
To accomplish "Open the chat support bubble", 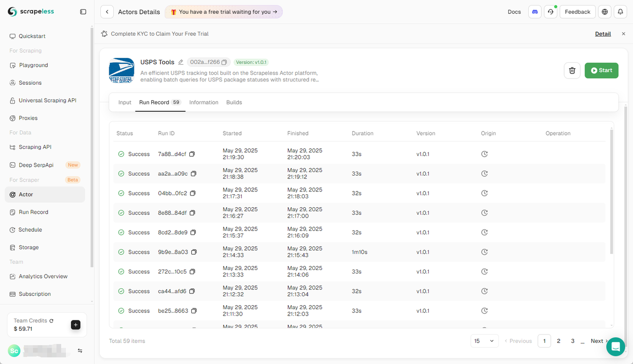I will pos(616,347).
